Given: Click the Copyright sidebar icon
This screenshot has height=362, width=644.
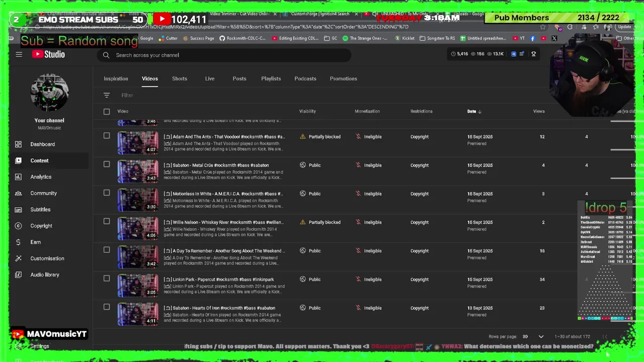Looking at the screenshot, I should click(x=18, y=226).
